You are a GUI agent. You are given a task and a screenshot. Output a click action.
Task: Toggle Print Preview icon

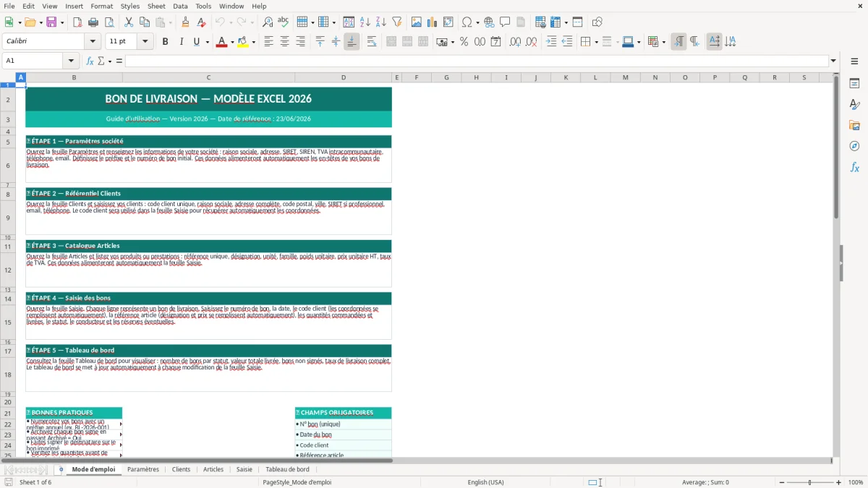(109, 22)
